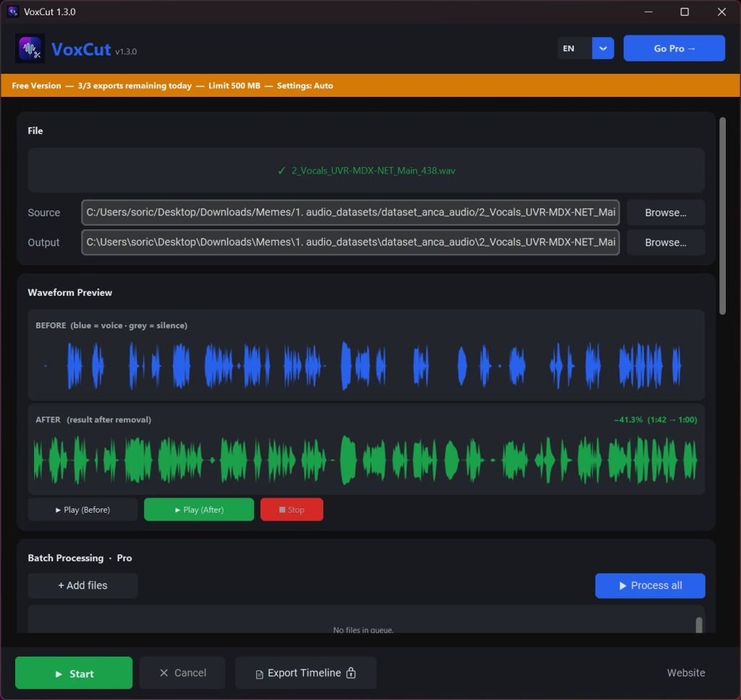Maximize the VoxCut window
The image size is (741, 700).
pos(685,12)
